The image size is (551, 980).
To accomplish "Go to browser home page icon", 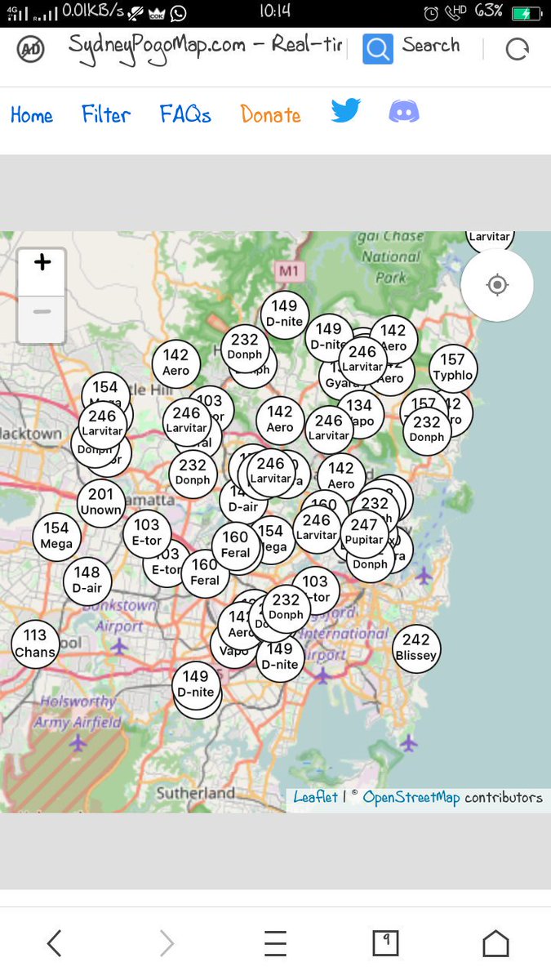I will click(x=495, y=943).
